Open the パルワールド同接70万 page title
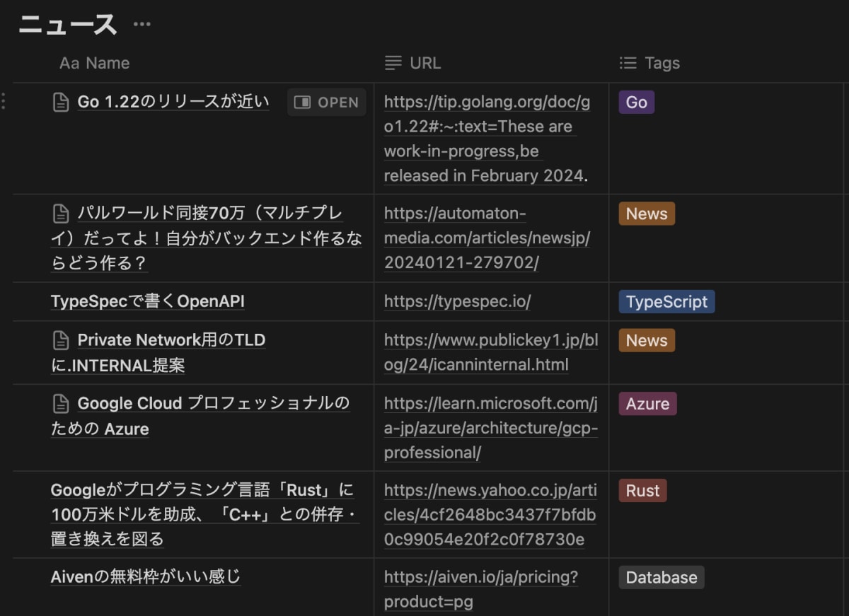 [x=207, y=238]
